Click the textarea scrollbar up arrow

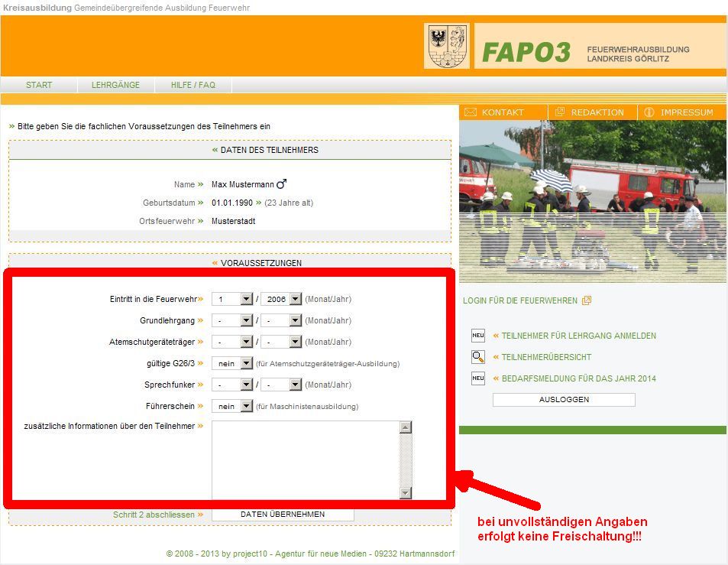pos(406,426)
